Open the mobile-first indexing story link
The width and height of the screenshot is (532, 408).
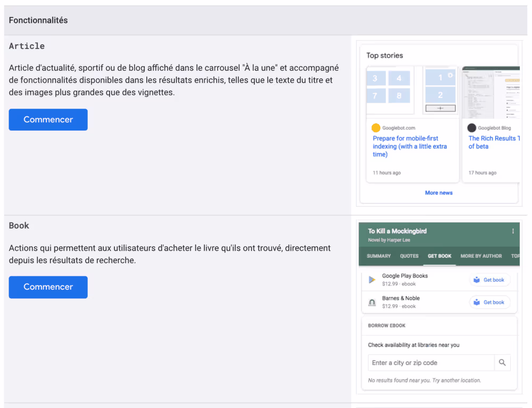[x=410, y=146]
